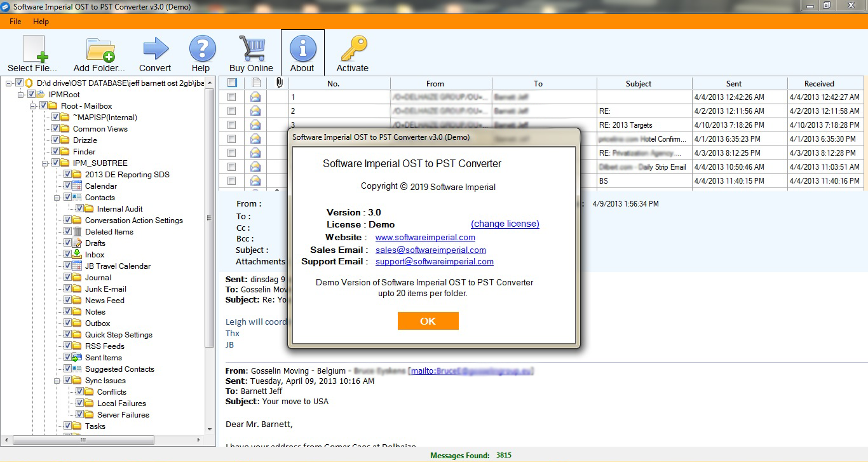This screenshot has height=462, width=868.
Task: Select the News Feed folder
Action: 105,301
